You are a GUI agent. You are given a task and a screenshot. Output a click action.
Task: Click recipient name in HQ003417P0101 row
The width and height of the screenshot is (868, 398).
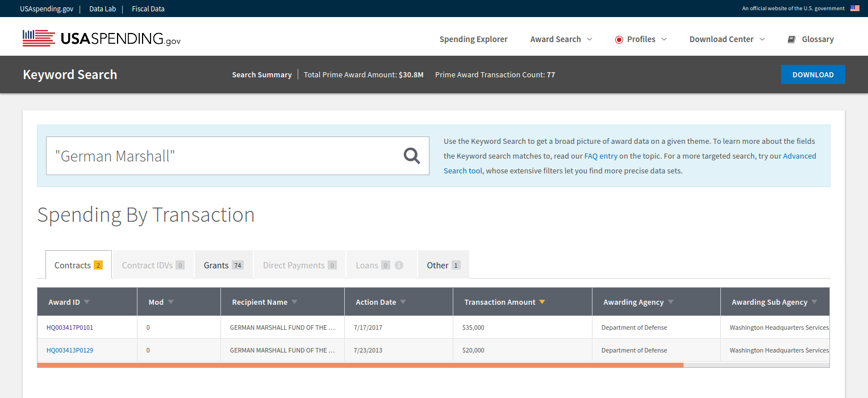point(282,327)
